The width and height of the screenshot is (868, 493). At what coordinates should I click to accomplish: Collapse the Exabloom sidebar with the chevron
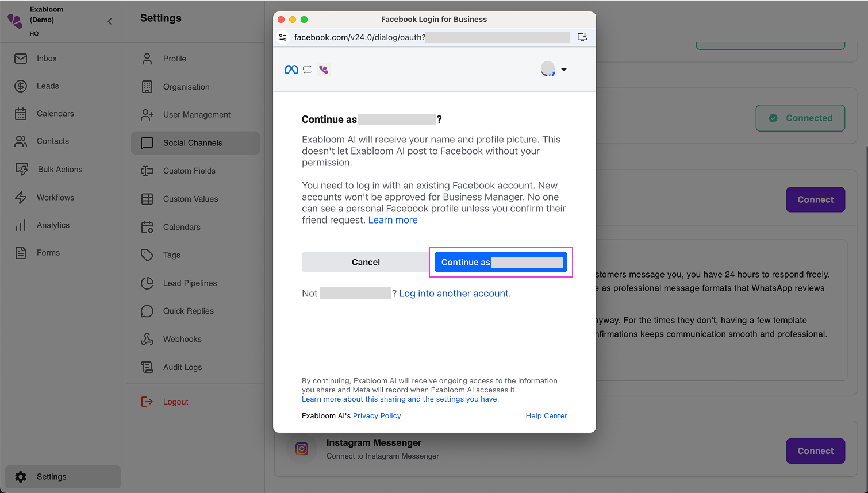click(109, 21)
